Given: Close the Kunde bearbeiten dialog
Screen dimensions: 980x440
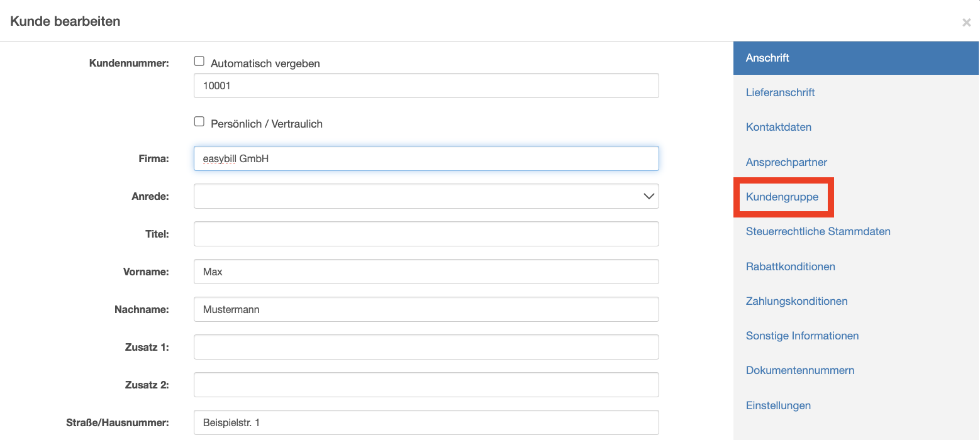Looking at the screenshot, I should [x=966, y=23].
